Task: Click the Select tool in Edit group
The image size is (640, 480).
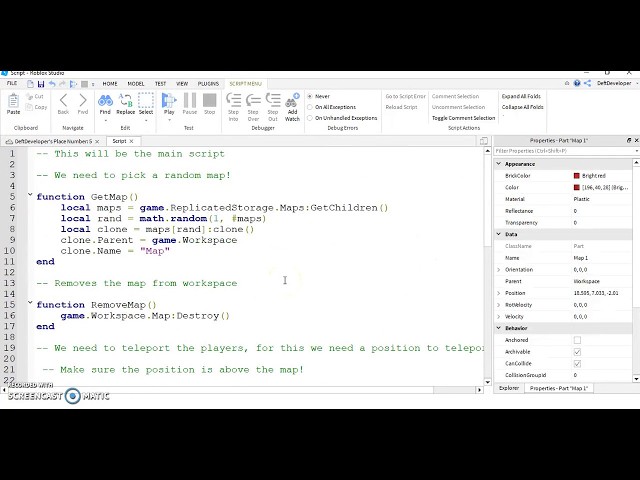Action: 146,100
